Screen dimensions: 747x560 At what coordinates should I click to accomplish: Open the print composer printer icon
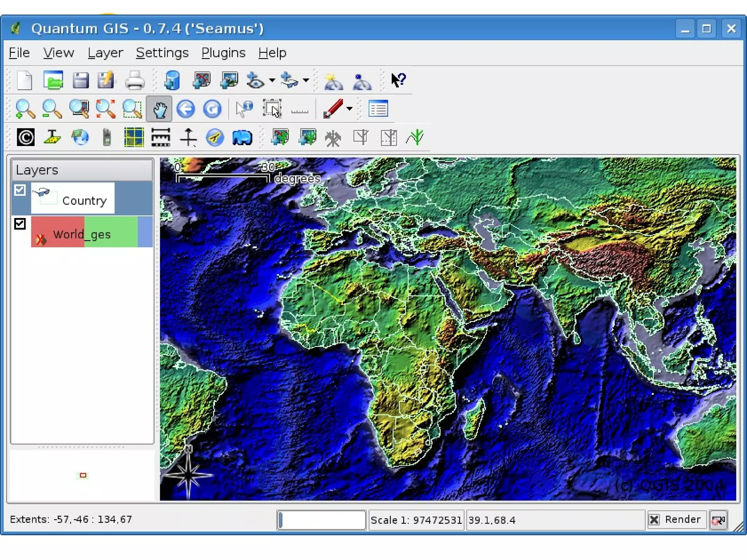coord(135,80)
